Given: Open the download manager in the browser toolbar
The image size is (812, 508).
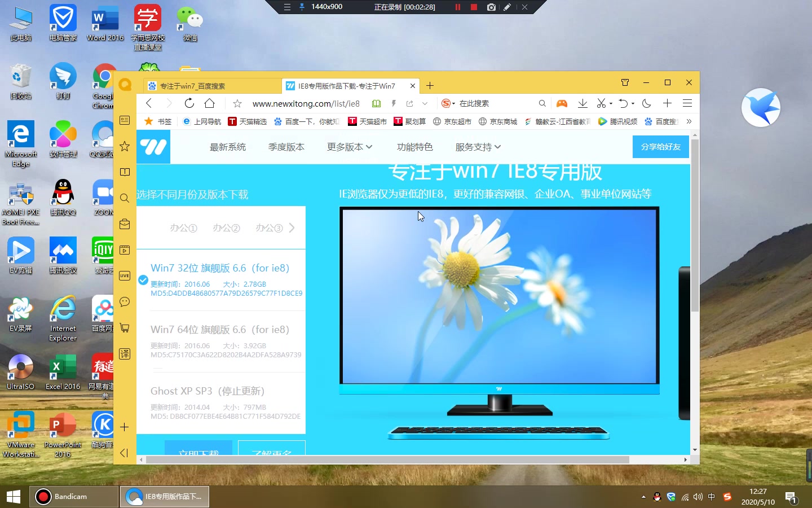Looking at the screenshot, I should pos(582,103).
